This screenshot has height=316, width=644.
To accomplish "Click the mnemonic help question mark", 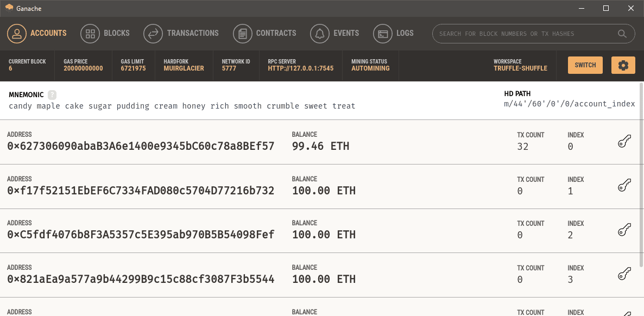I will pyautogui.click(x=52, y=94).
